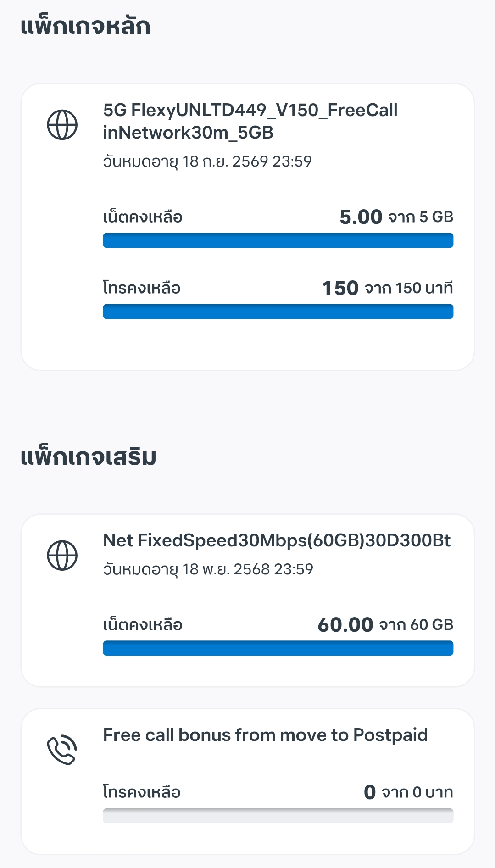
Task: Click the globe icon on the 5G FlexyUNLTD449 card
Action: pyautogui.click(x=62, y=125)
